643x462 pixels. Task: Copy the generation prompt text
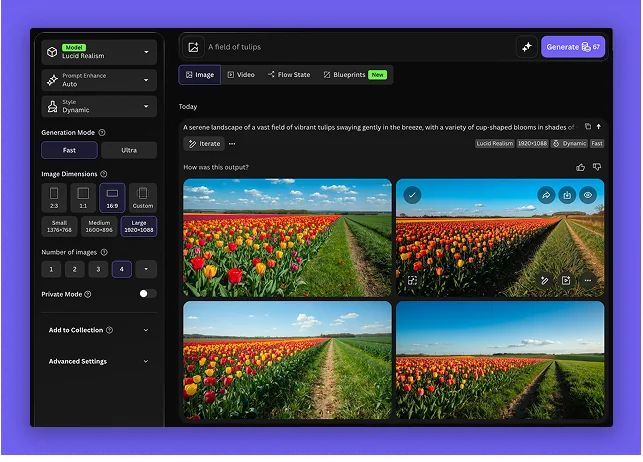tap(588, 126)
